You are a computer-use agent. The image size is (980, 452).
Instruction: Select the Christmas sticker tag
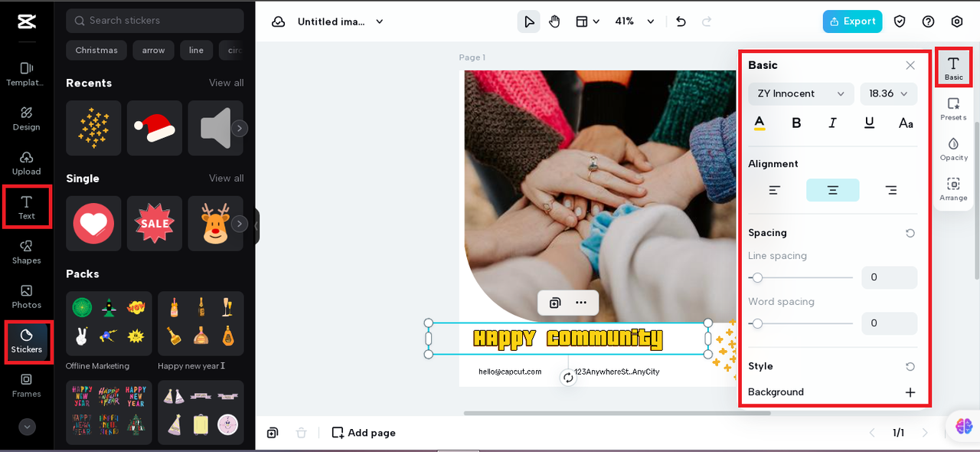pyautogui.click(x=96, y=51)
